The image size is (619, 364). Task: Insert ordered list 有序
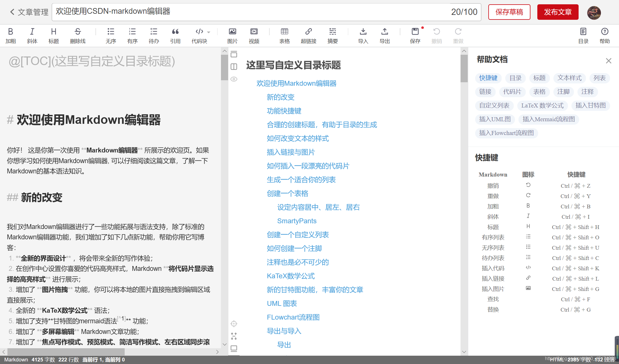pos(132,36)
